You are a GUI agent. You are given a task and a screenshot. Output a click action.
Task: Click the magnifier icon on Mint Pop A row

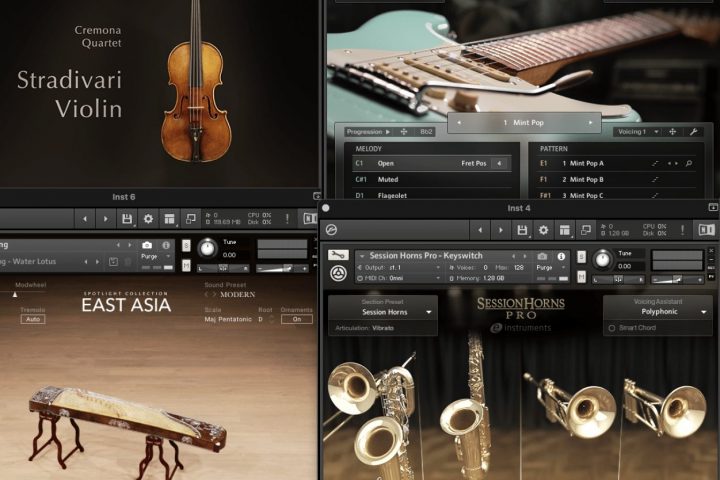click(690, 163)
